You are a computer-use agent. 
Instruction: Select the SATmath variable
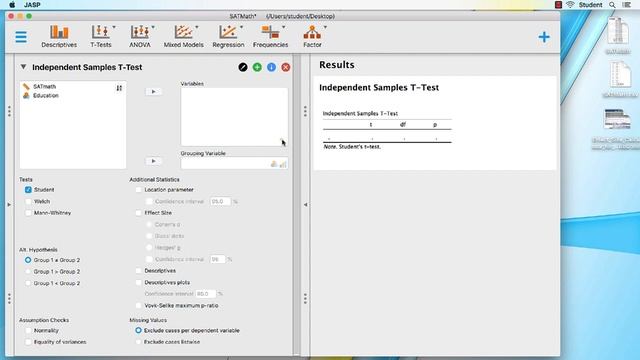(x=44, y=87)
